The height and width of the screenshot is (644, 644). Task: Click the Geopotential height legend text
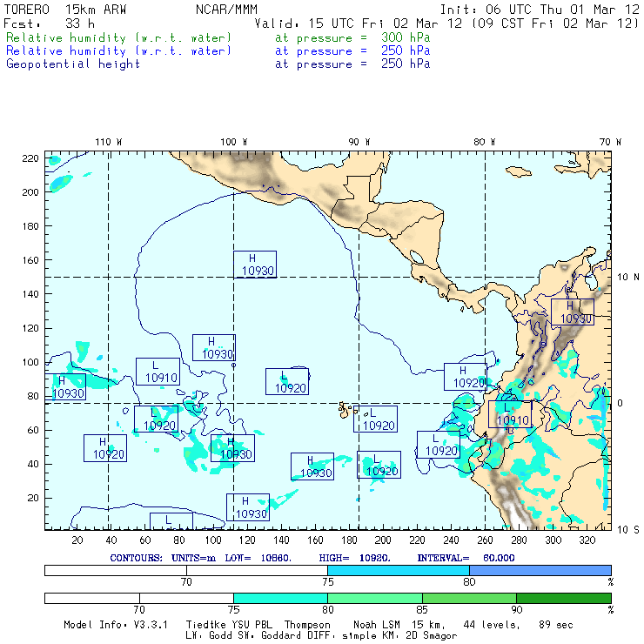[x=73, y=64]
